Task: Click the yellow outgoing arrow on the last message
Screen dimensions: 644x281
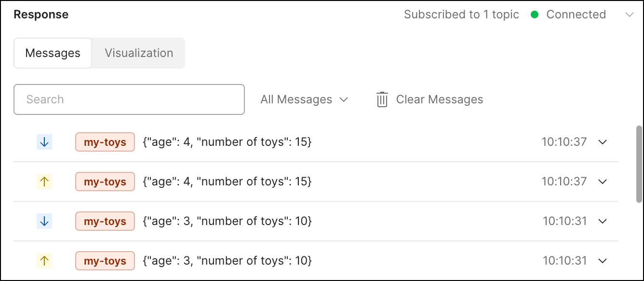Action: pos(44,261)
